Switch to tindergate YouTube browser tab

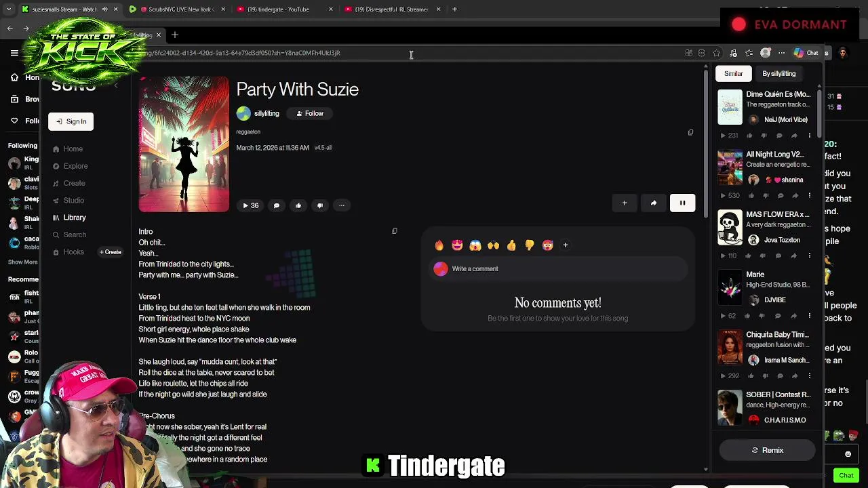pyautogui.click(x=283, y=9)
